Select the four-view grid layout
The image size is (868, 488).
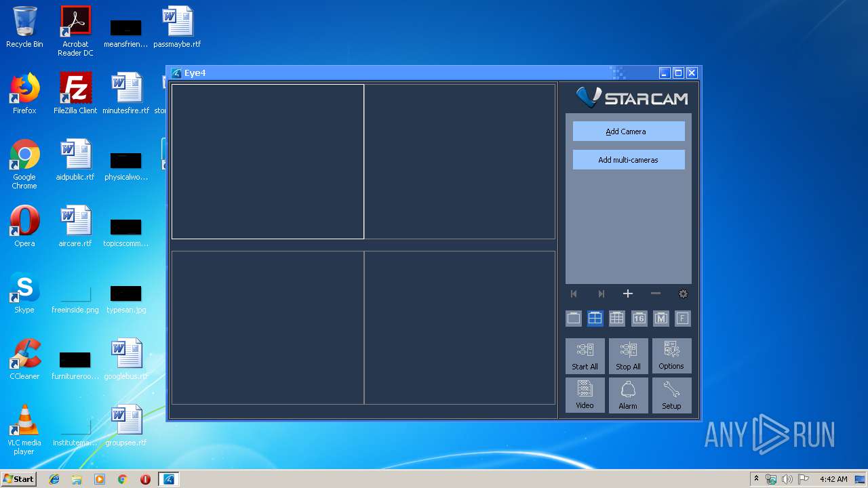click(x=595, y=319)
